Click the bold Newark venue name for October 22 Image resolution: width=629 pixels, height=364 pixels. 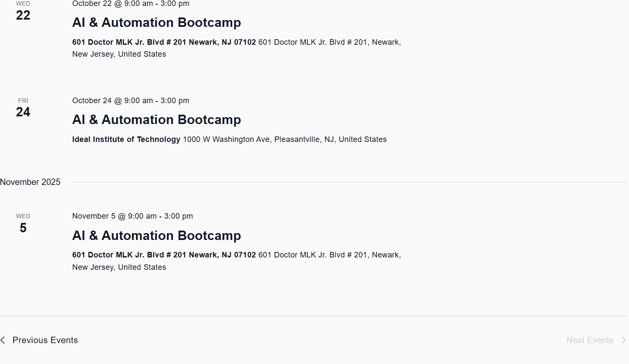click(x=164, y=42)
